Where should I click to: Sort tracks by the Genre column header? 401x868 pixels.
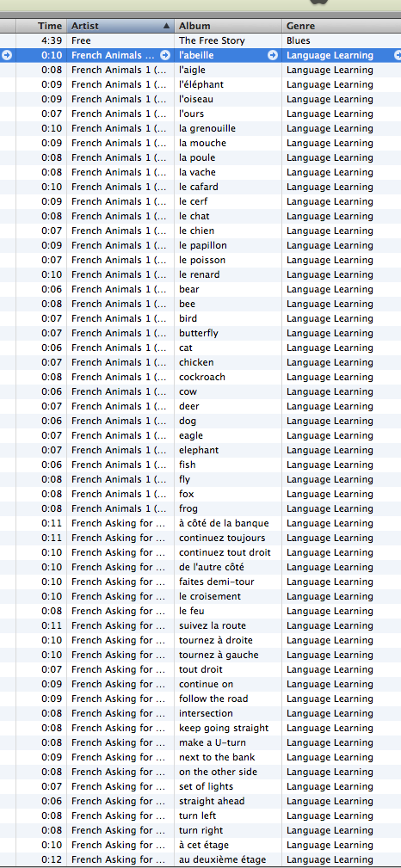coord(341,26)
